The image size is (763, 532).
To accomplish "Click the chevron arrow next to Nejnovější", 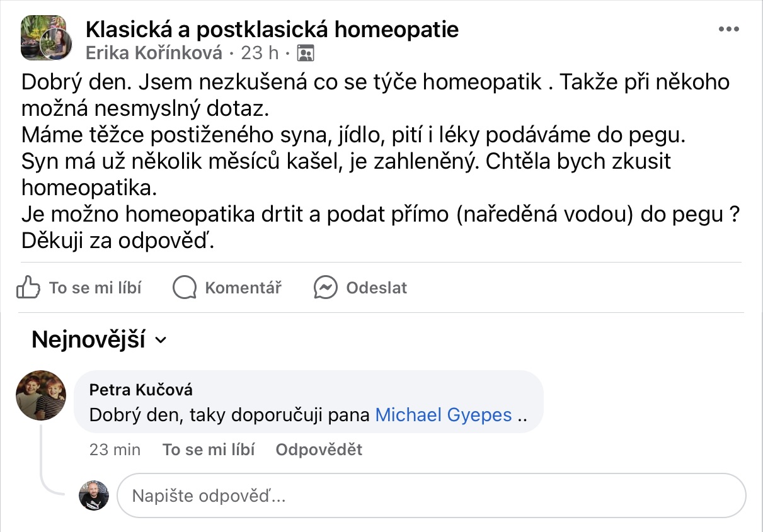I will (x=161, y=341).
